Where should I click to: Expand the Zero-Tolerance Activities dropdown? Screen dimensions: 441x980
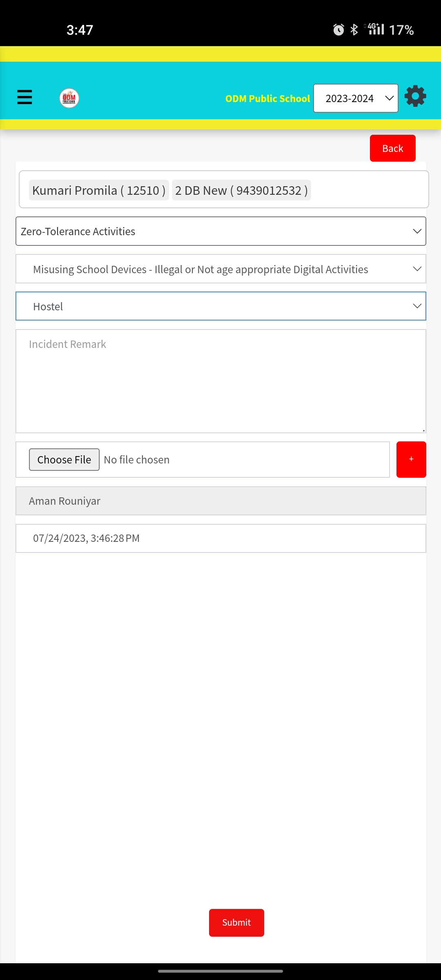(x=220, y=231)
